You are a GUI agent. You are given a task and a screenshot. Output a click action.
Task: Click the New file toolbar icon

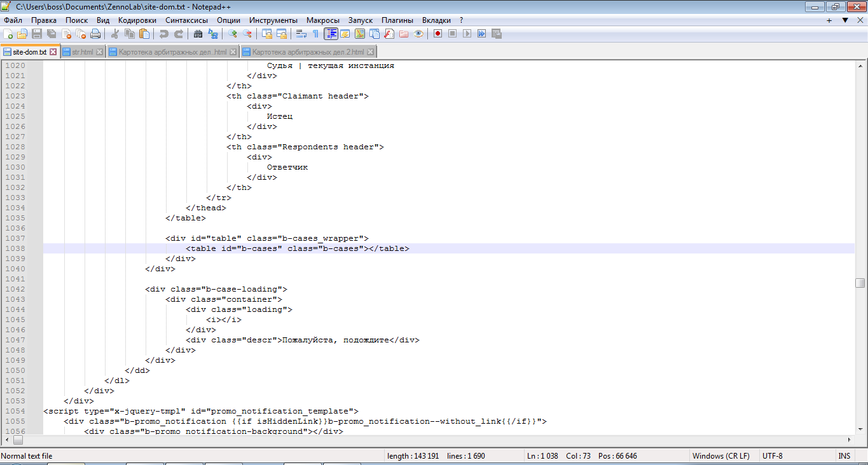point(8,34)
